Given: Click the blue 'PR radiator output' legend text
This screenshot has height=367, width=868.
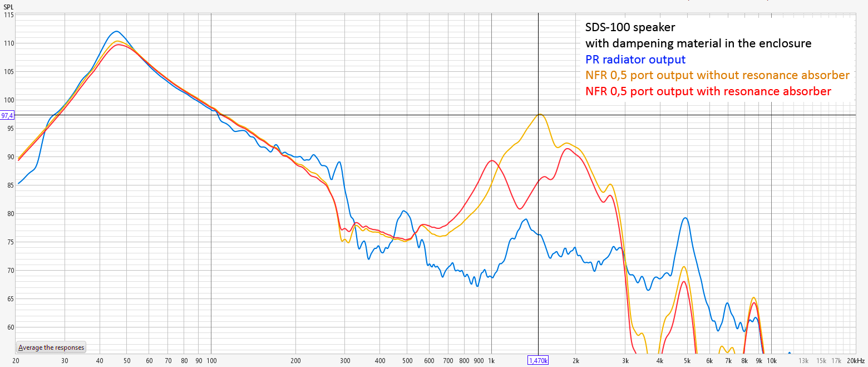Looking at the screenshot, I should click(x=635, y=59).
